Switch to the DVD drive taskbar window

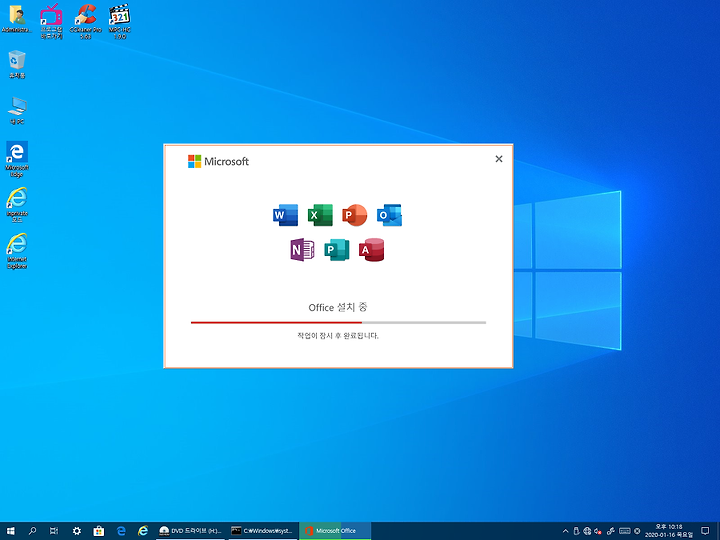[x=190, y=531]
